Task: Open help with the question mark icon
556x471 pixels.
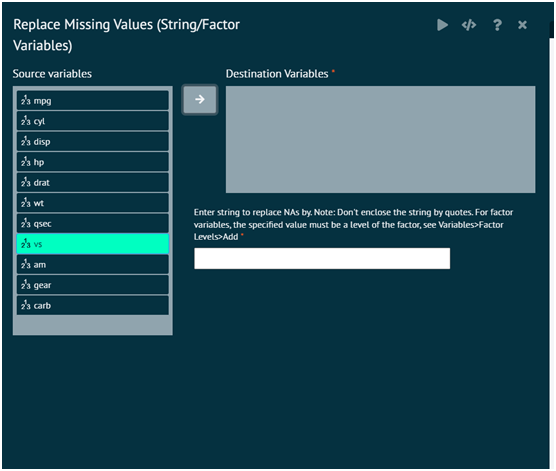Action: (x=497, y=25)
